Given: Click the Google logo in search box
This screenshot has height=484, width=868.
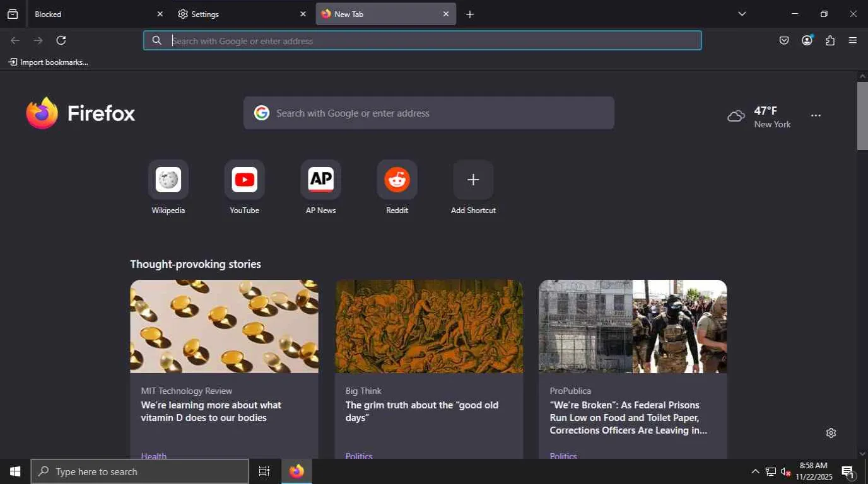Looking at the screenshot, I should point(262,113).
